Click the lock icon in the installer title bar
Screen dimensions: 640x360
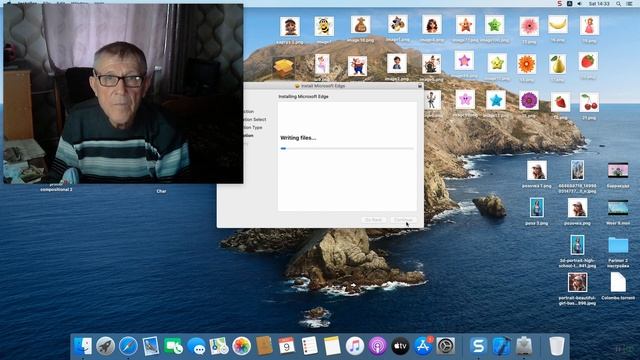click(420, 86)
